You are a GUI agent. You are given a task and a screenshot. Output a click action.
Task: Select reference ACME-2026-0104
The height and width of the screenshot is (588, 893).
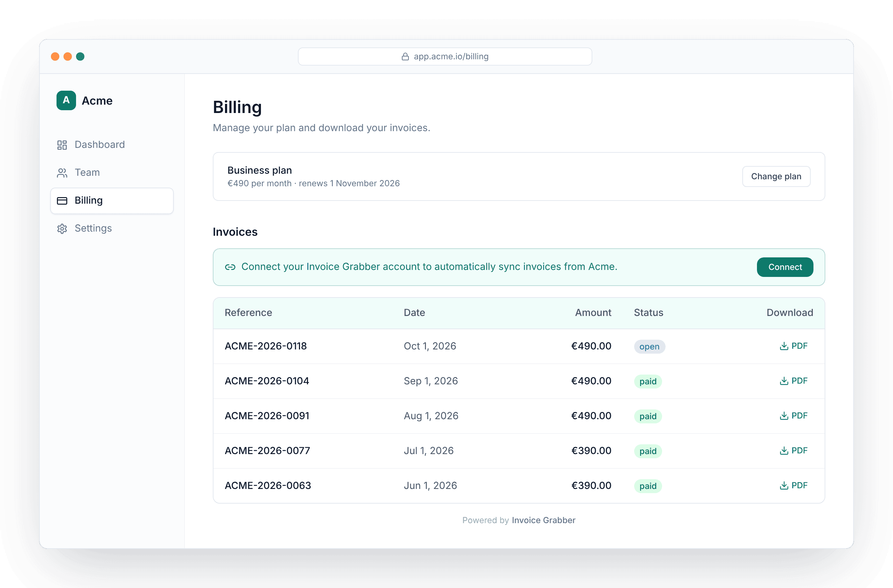[267, 381]
